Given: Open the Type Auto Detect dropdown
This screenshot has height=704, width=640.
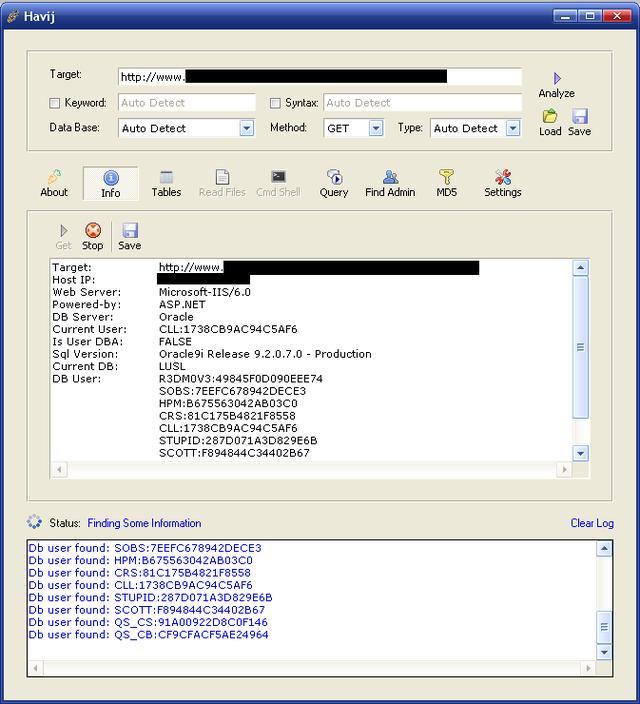Looking at the screenshot, I should click(x=513, y=128).
